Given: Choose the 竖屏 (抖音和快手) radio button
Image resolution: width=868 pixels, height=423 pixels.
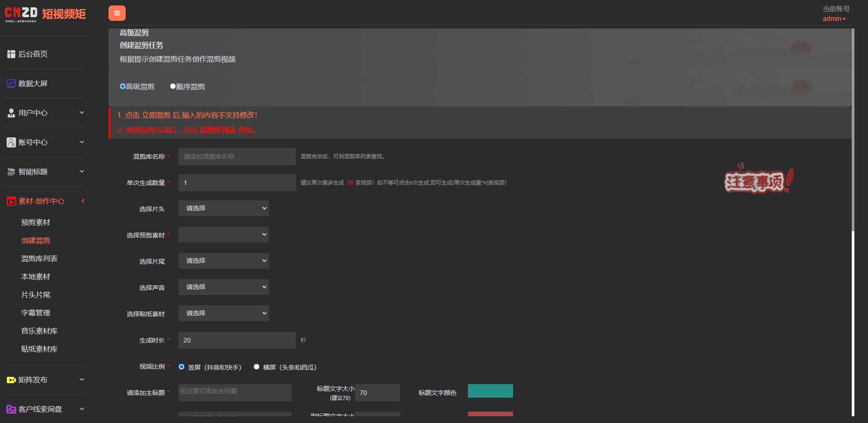Looking at the screenshot, I should 181,367.
